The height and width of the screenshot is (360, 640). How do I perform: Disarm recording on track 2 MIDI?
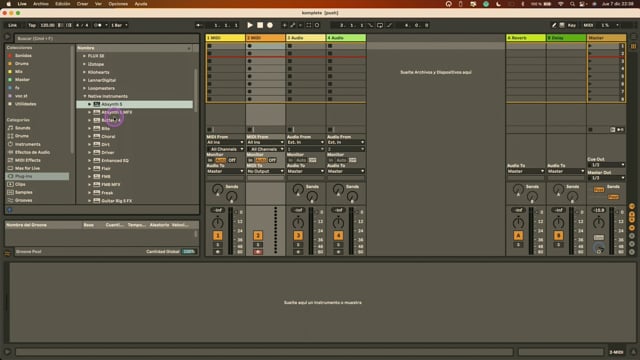[x=258, y=252]
